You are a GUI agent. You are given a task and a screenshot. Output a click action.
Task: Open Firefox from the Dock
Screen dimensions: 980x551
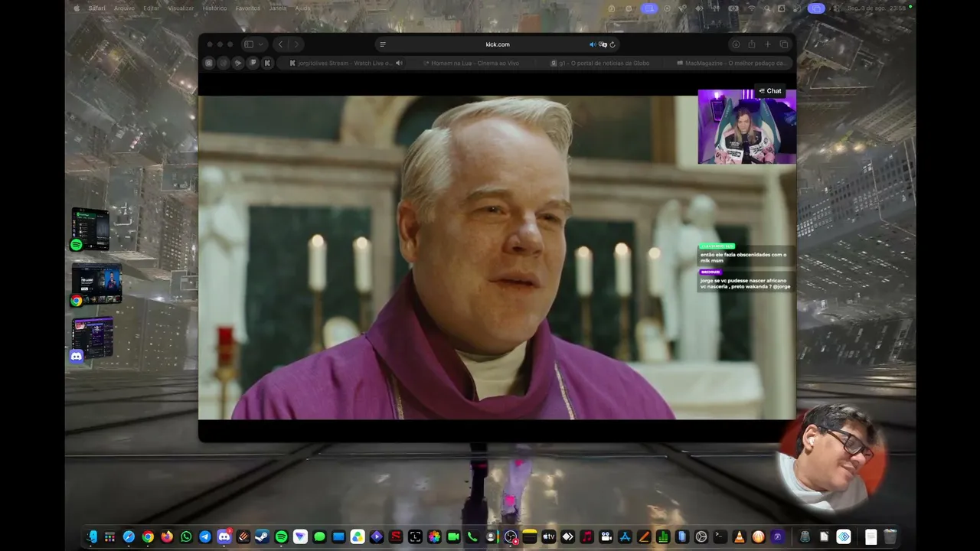tap(167, 537)
